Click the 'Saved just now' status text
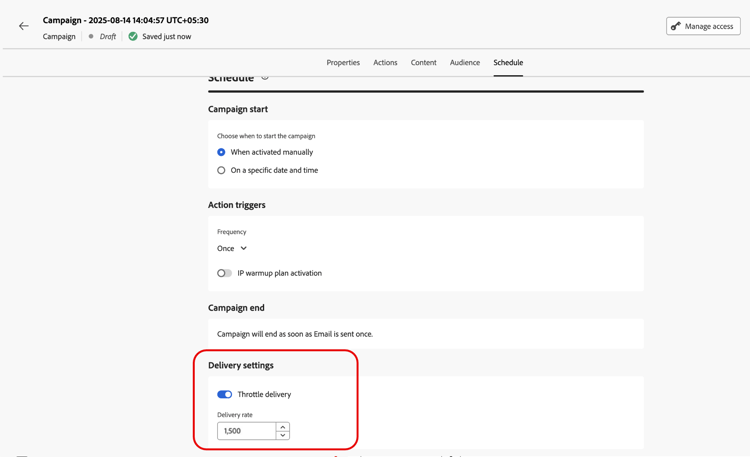 point(166,36)
